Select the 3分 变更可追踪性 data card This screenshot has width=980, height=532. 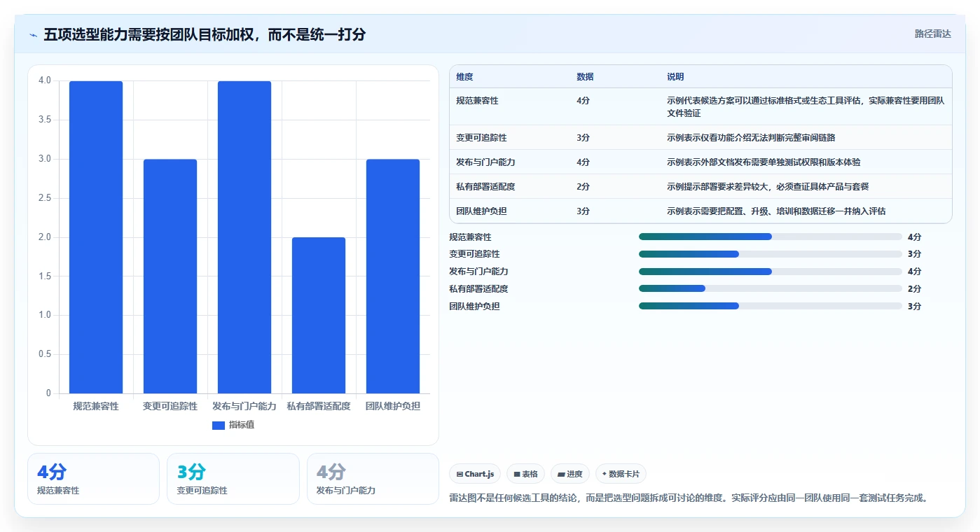point(233,479)
